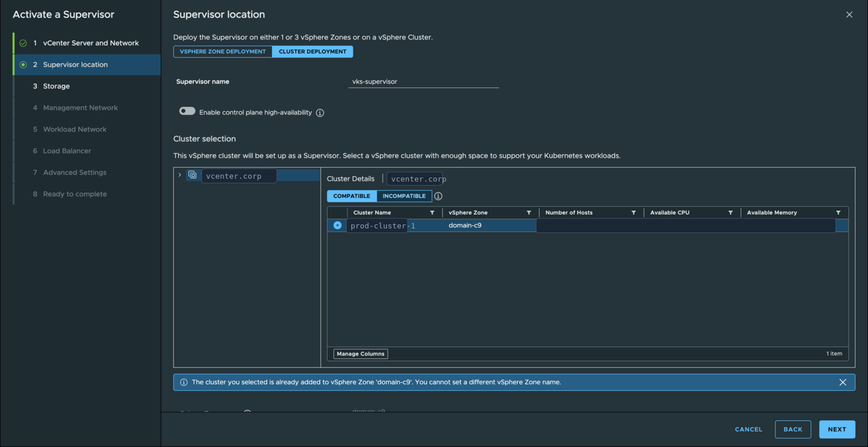Click the Cluster Details label
Viewport: 868px width, 447px height.
coord(351,179)
